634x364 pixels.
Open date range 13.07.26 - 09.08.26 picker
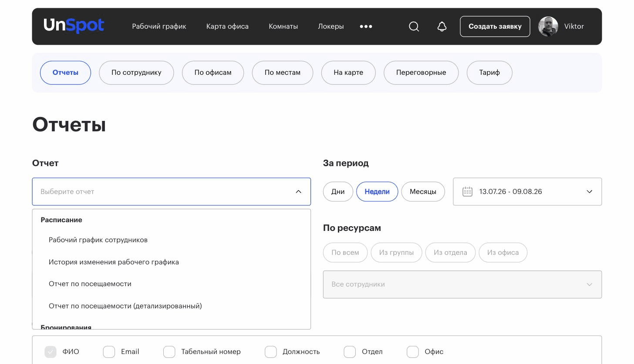[527, 191]
